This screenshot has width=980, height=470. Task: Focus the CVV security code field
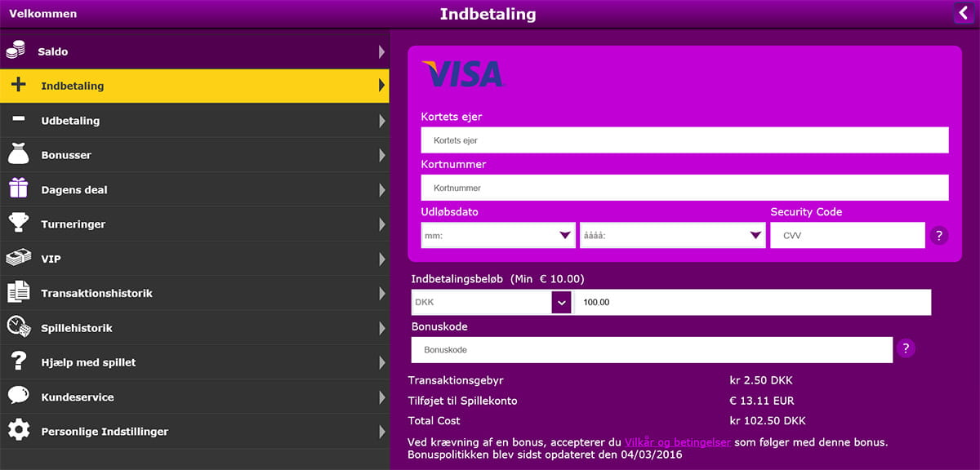[x=848, y=236]
